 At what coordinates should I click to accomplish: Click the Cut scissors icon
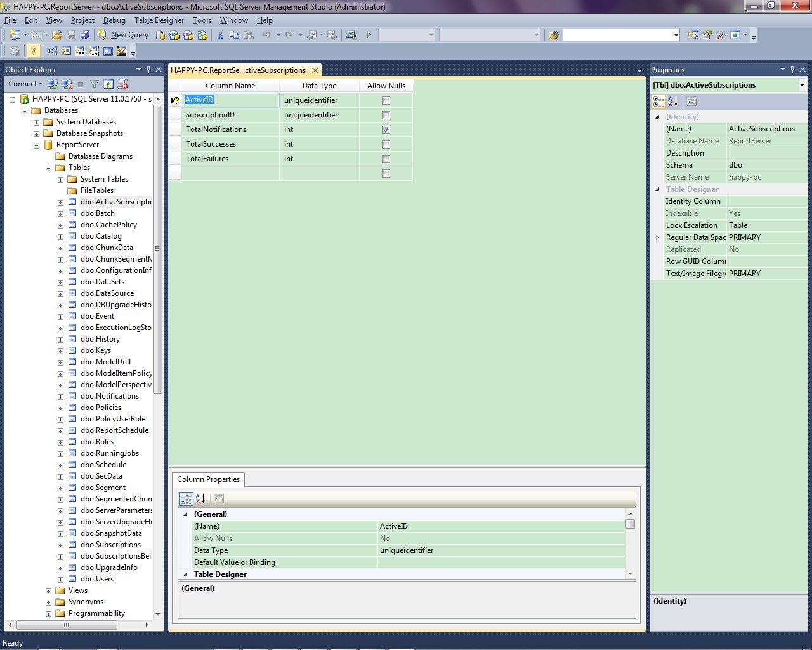click(220, 36)
